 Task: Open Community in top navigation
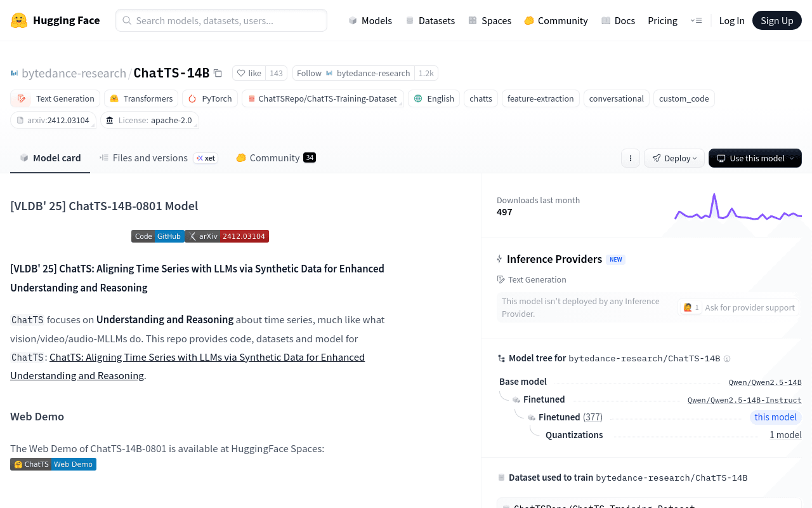(x=556, y=20)
